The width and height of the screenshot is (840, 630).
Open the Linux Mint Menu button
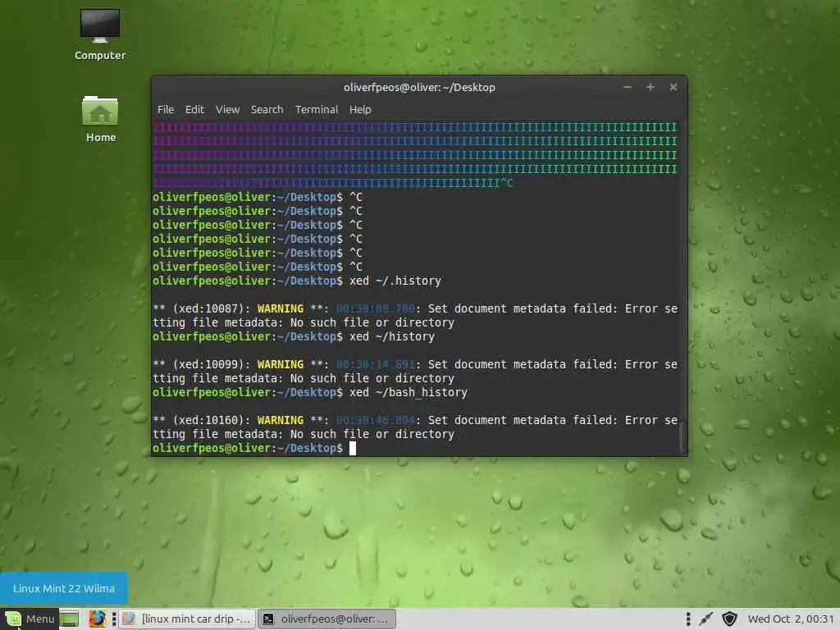pyautogui.click(x=29, y=619)
